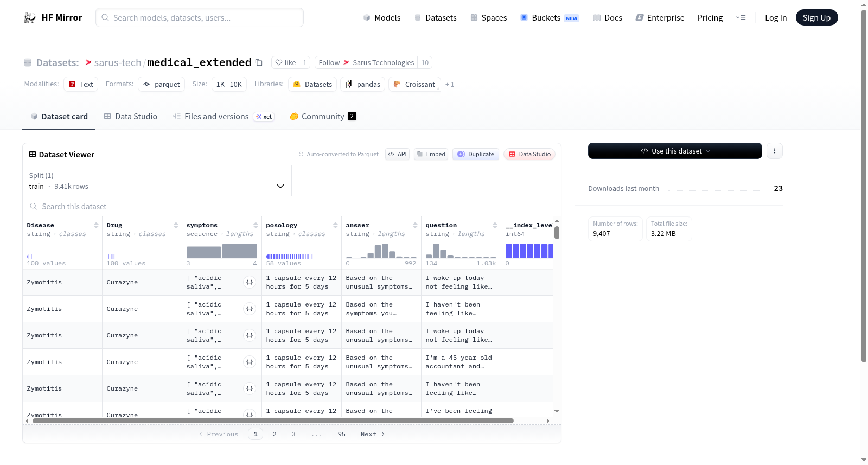Click the question lengths histogram
868x465 pixels.
coord(461,251)
